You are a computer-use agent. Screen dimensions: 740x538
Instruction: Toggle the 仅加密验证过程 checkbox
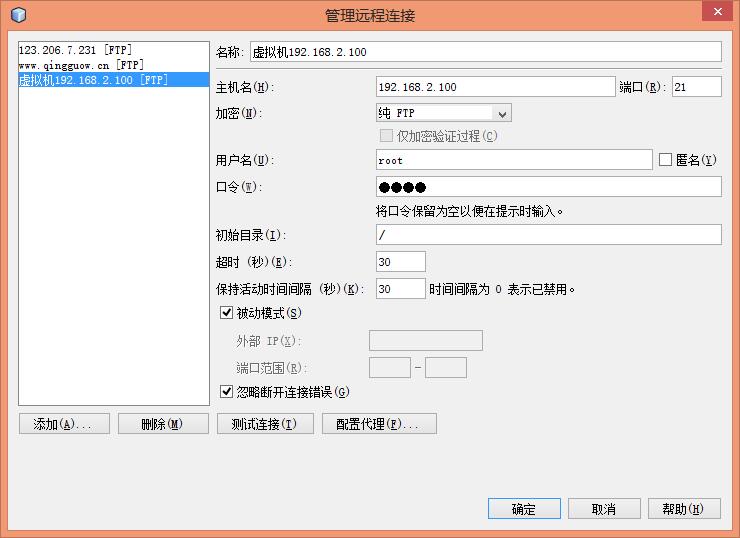pyautogui.click(x=386, y=136)
